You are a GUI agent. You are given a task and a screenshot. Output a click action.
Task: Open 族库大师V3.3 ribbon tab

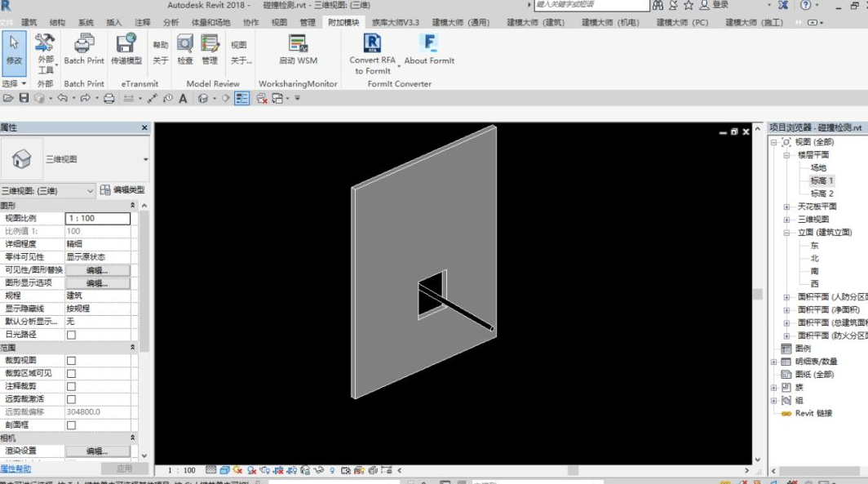395,23
